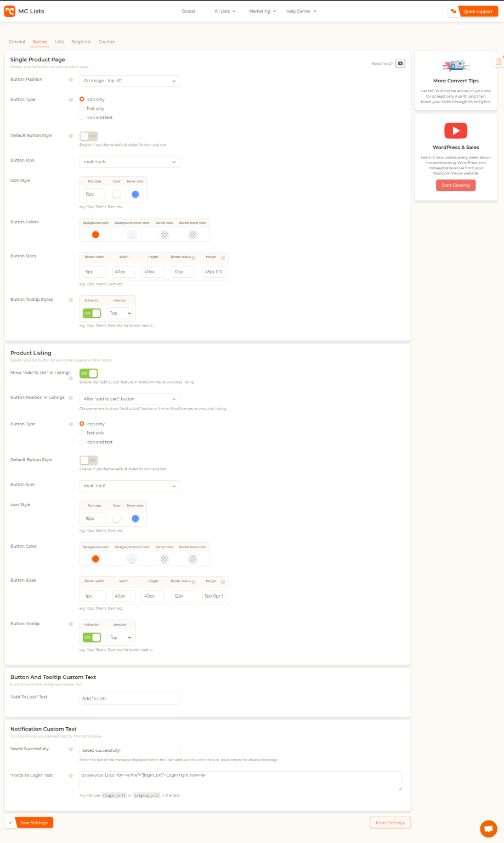The height and width of the screenshot is (843, 504).
Task: Click help icon next to Force To Login Text
Action: click(71, 775)
